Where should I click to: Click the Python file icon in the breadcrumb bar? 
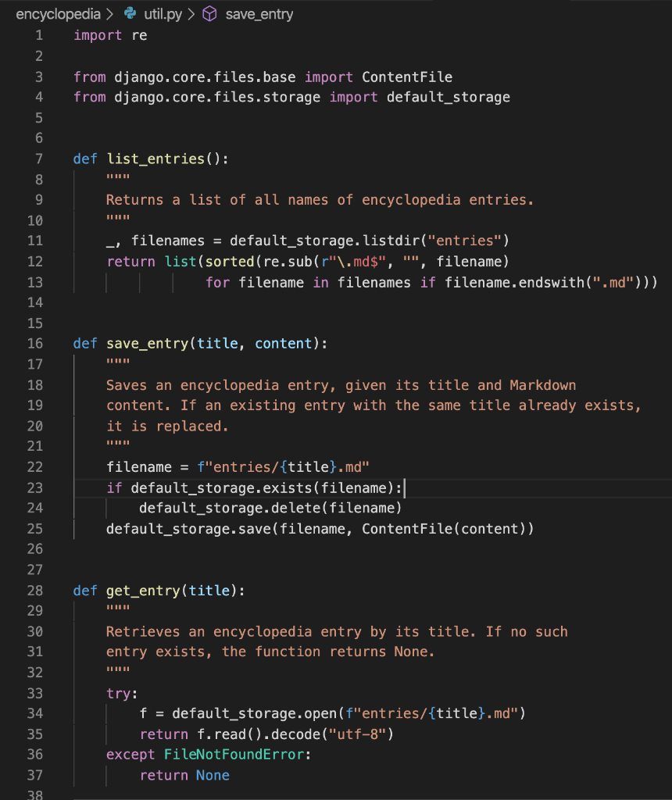[x=127, y=13]
